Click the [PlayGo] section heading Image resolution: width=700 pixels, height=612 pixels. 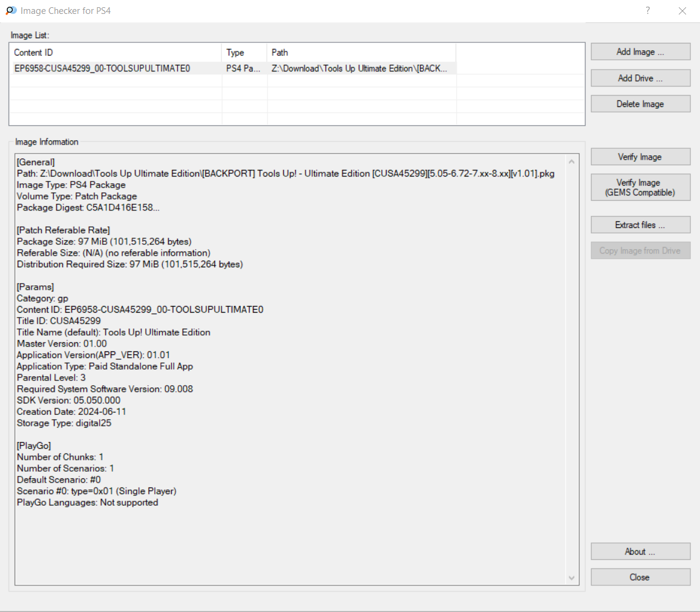(x=34, y=446)
